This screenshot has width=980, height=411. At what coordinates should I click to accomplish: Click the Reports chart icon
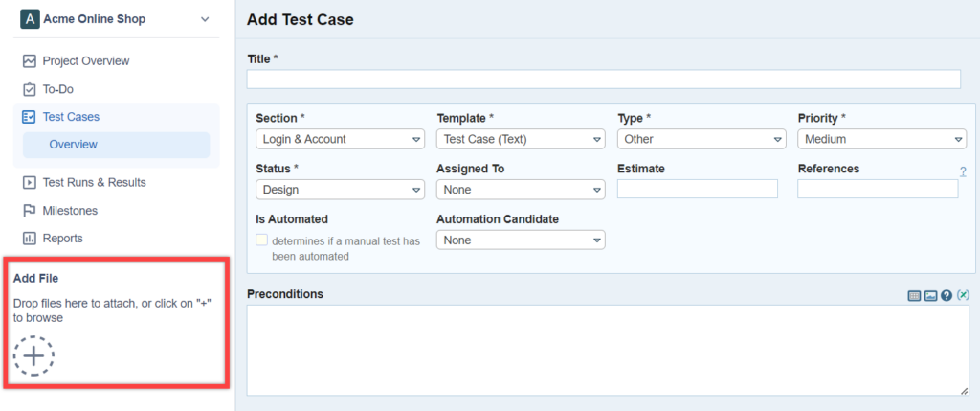[30, 239]
